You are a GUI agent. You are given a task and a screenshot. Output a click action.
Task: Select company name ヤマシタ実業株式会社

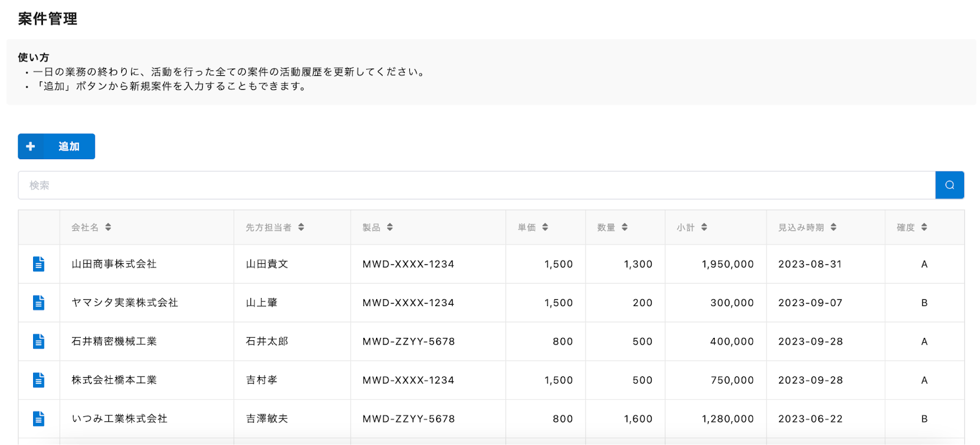pyautogui.click(x=125, y=302)
